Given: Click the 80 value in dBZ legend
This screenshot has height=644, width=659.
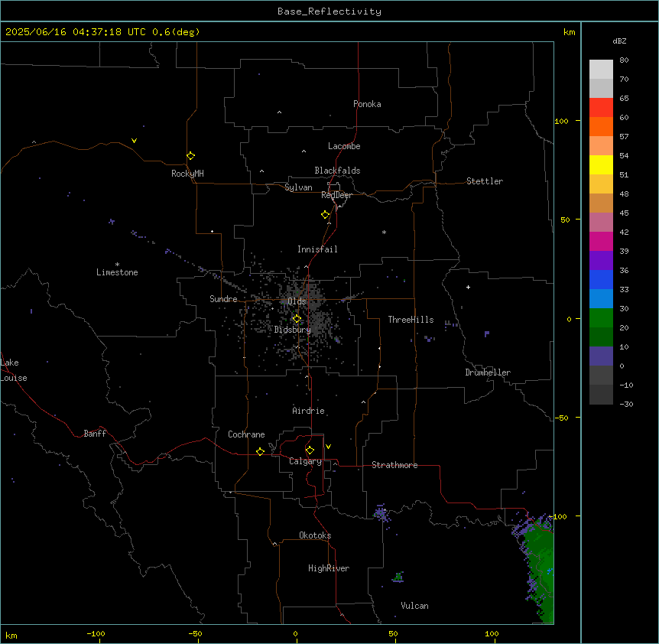Looking at the screenshot, I should [624, 60].
